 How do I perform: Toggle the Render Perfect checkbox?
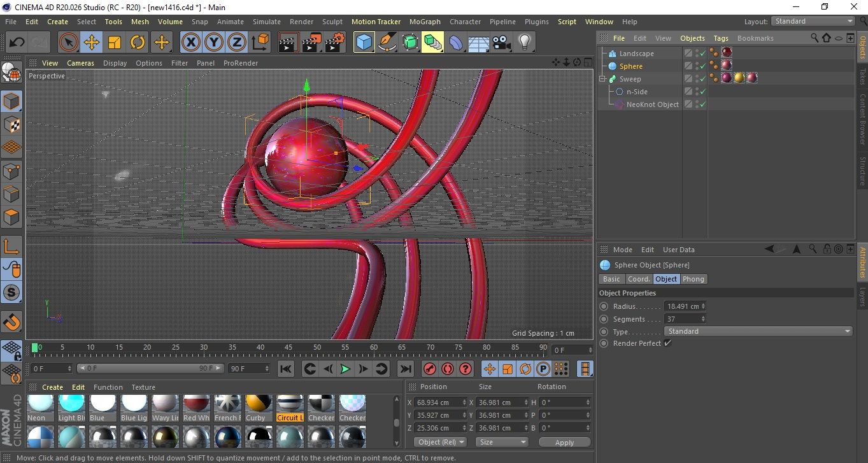click(x=667, y=343)
